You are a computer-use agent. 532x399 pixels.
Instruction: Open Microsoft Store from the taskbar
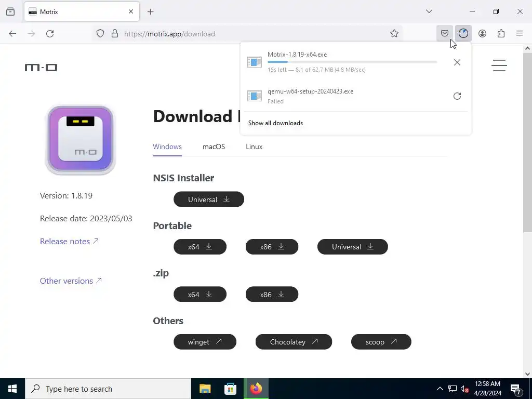pos(230,389)
